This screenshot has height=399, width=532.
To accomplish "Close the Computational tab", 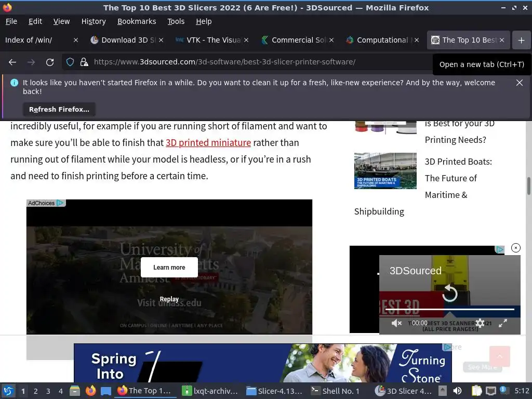I will pyautogui.click(x=417, y=40).
